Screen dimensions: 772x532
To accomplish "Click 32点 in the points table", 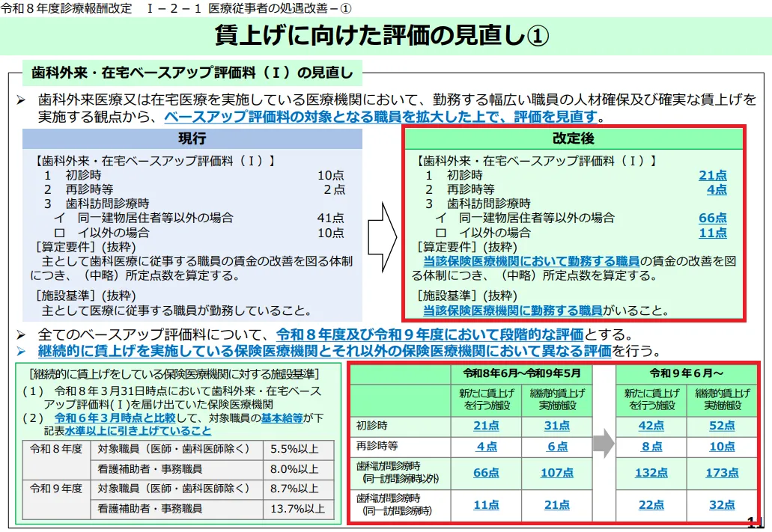I will click(723, 505).
